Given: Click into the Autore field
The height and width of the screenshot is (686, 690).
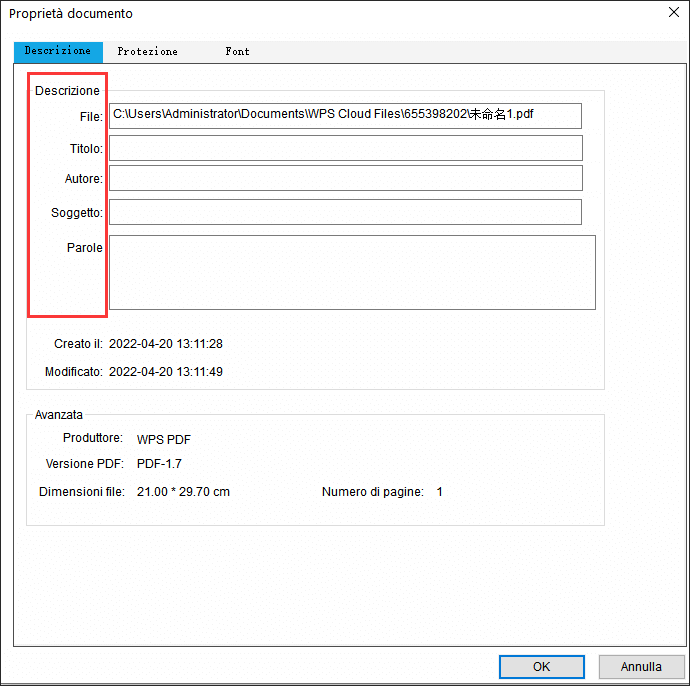Looking at the screenshot, I should [345, 178].
